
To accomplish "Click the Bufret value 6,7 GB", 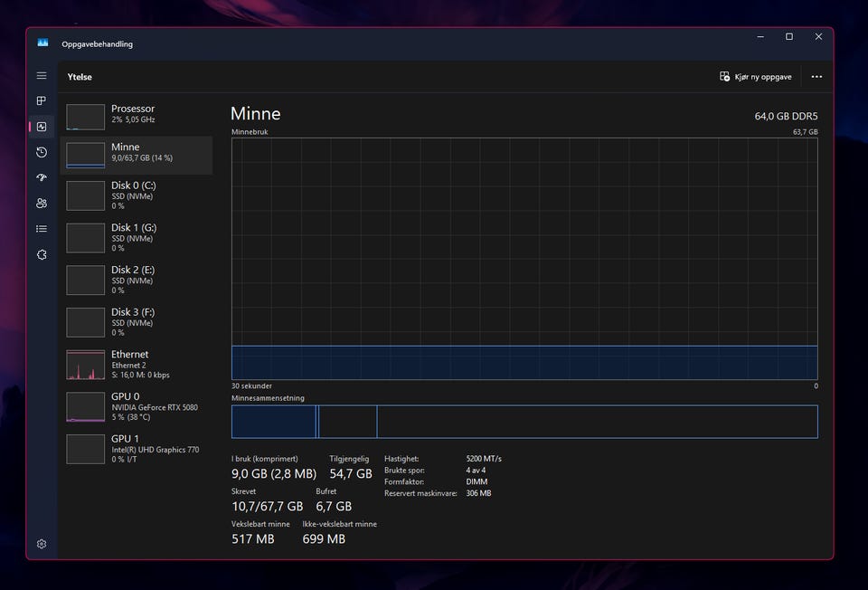I will 334,507.
